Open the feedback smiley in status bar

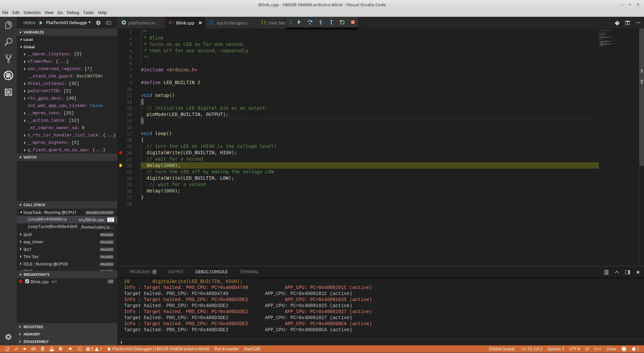pos(624,349)
